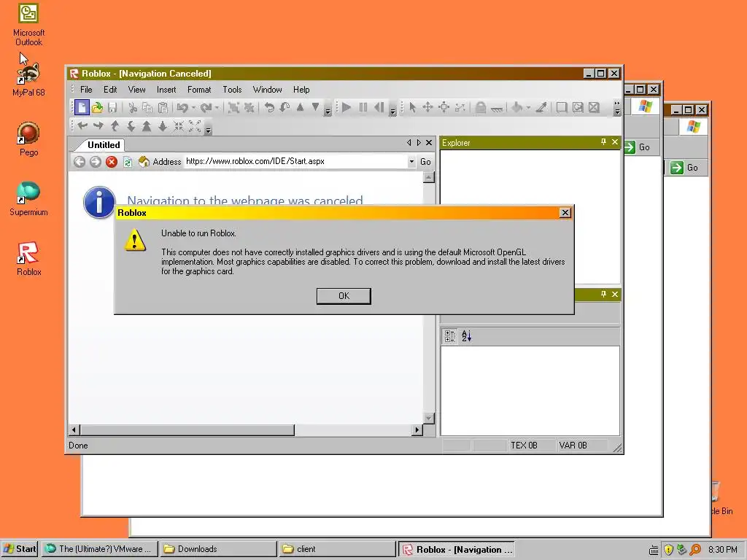Viewport: 747px width, 560px height.
Task: Open the Tools menu
Action: click(x=232, y=90)
